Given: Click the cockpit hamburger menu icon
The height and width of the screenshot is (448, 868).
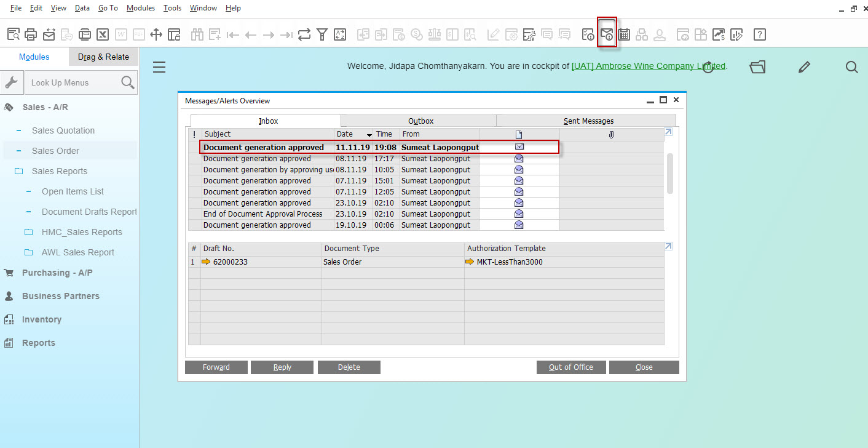Looking at the screenshot, I should pyautogui.click(x=159, y=67).
